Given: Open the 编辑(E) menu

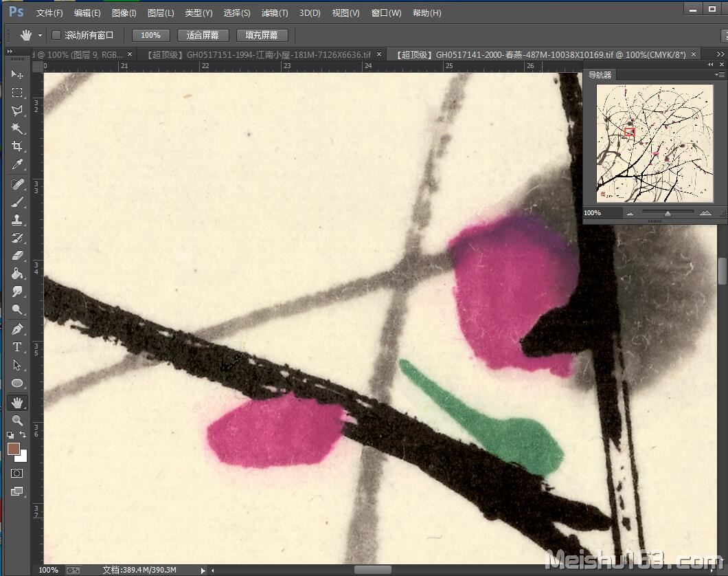Looking at the screenshot, I should coord(87,13).
